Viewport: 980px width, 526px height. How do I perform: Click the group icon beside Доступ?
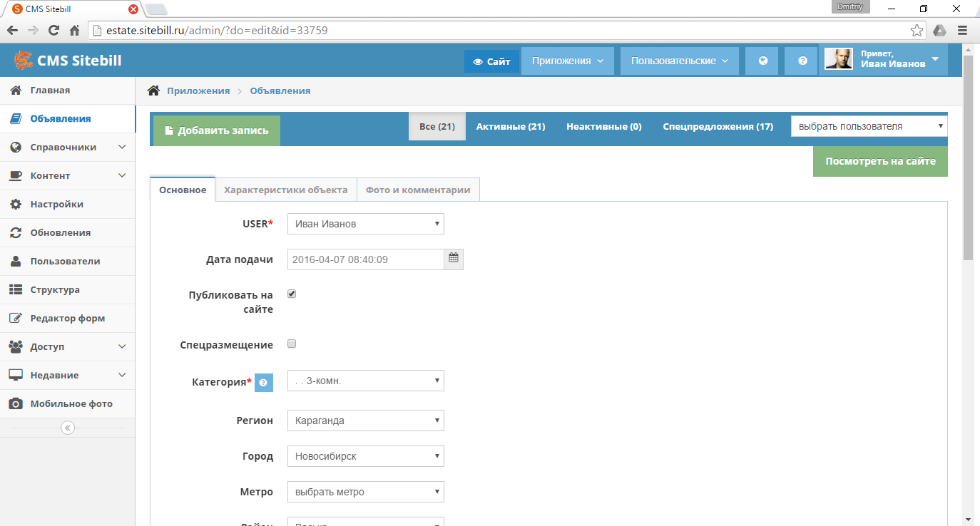coord(16,347)
